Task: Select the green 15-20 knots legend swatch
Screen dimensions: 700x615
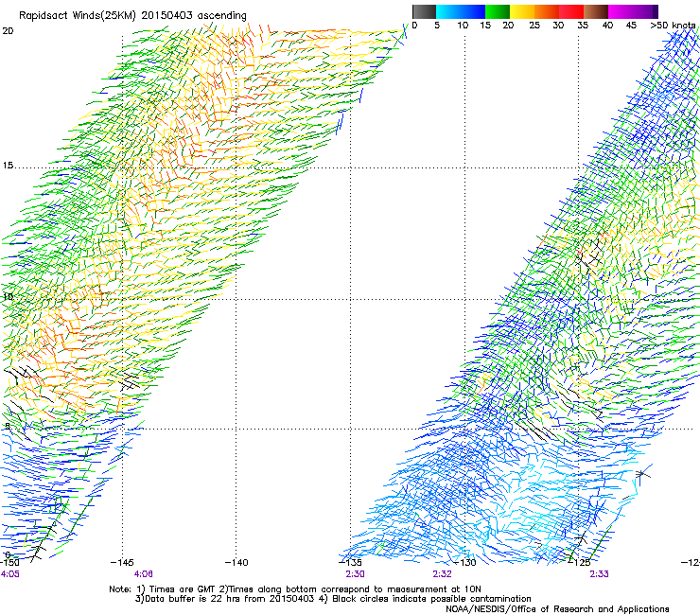Action: (x=498, y=11)
